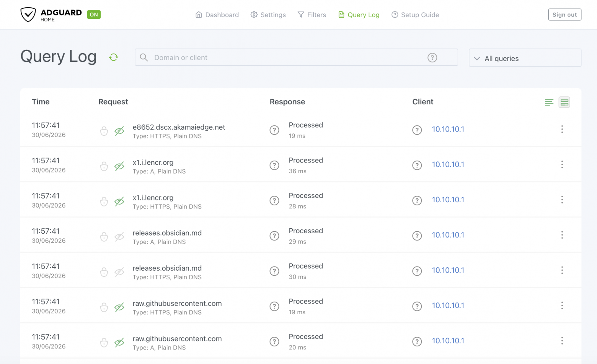This screenshot has width=597, height=364.
Task: Show client info icon for e8652.dscx.akamaiedge.net row
Action: pyautogui.click(x=417, y=130)
